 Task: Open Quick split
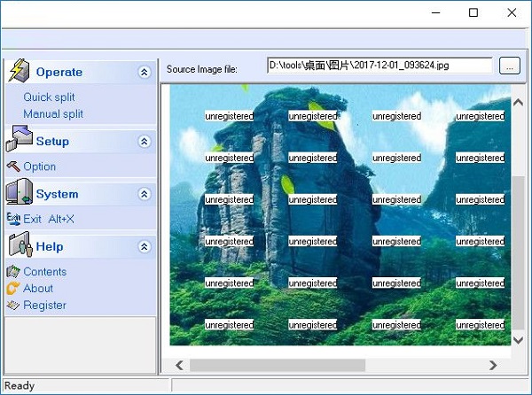coord(49,97)
